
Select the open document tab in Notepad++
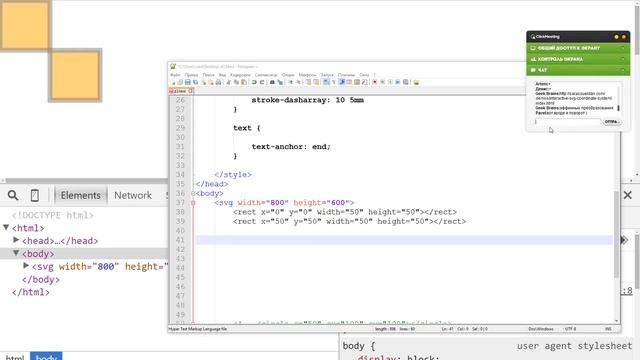click(180, 91)
